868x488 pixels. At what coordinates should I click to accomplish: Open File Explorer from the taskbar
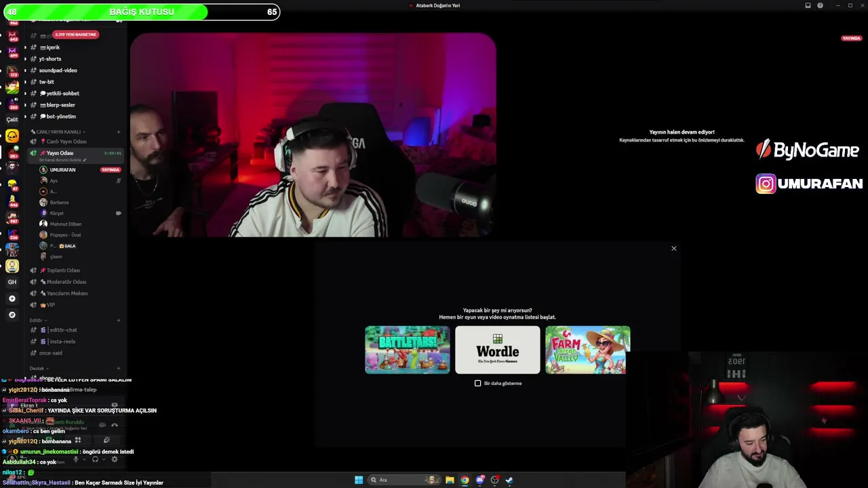point(450,480)
